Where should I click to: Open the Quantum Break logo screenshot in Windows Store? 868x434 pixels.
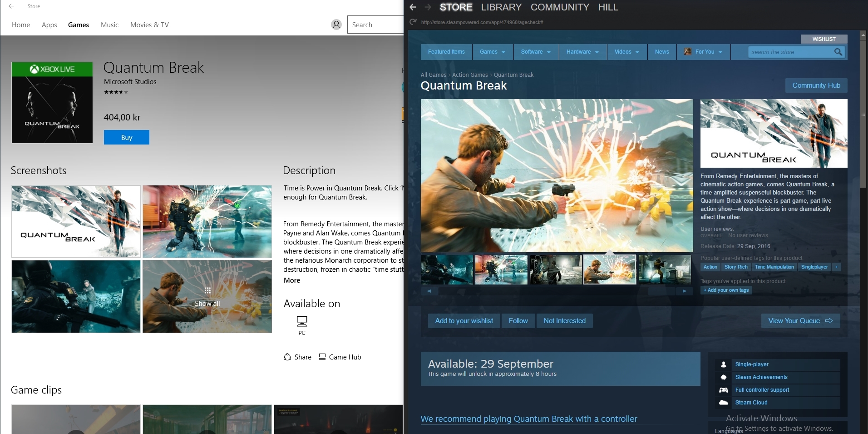click(x=76, y=221)
